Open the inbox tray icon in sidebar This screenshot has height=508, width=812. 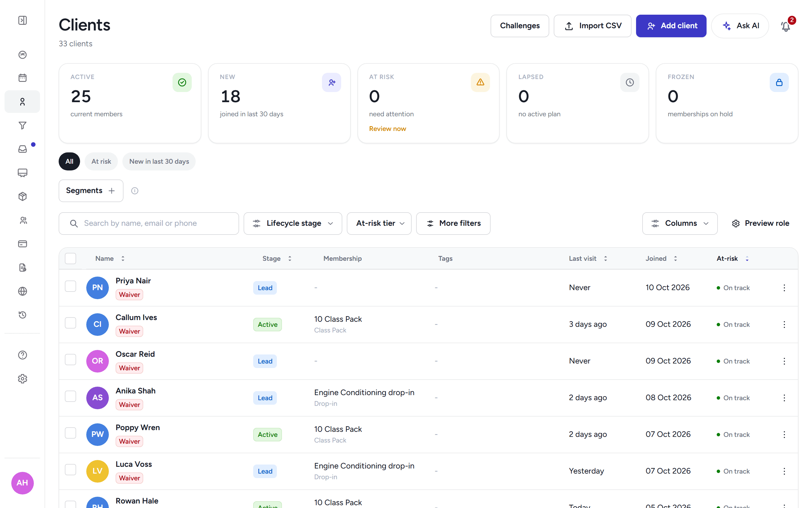click(x=23, y=149)
